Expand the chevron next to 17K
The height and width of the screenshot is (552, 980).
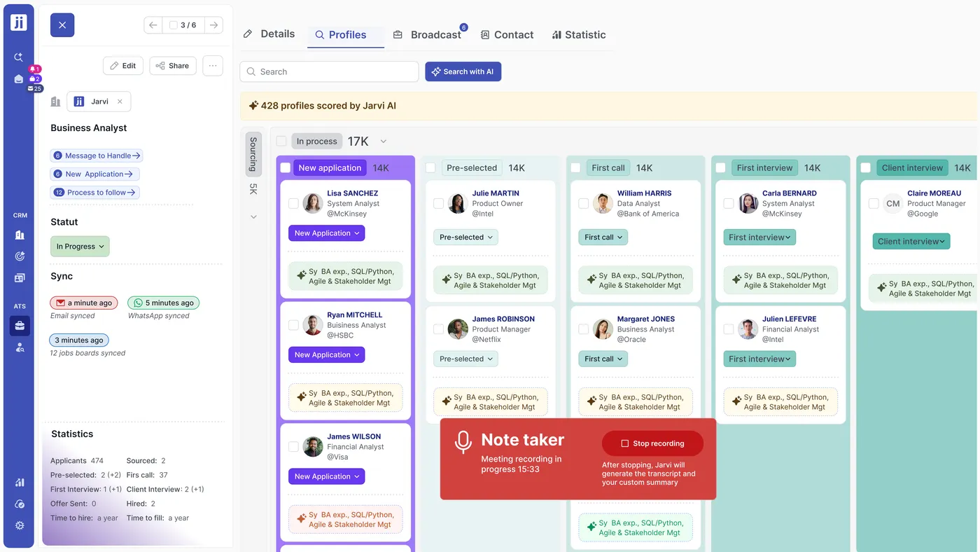pos(383,142)
